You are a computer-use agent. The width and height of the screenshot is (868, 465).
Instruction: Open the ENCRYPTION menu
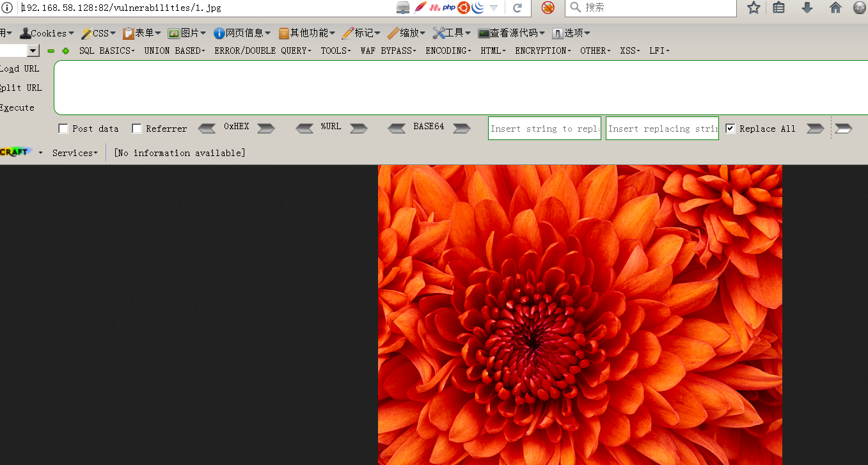543,51
